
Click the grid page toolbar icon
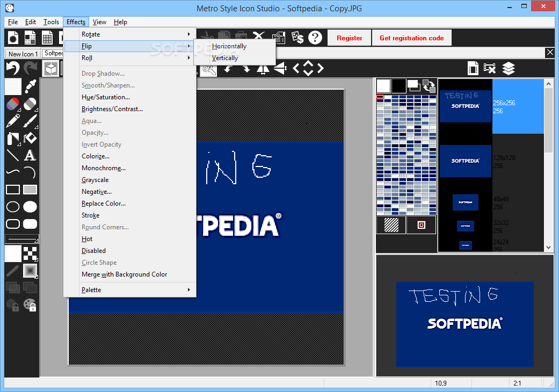47,38
